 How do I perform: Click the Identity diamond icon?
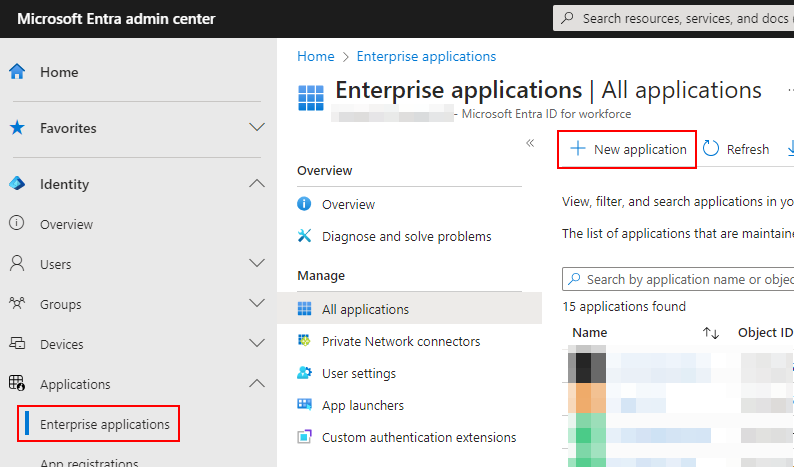(x=17, y=183)
